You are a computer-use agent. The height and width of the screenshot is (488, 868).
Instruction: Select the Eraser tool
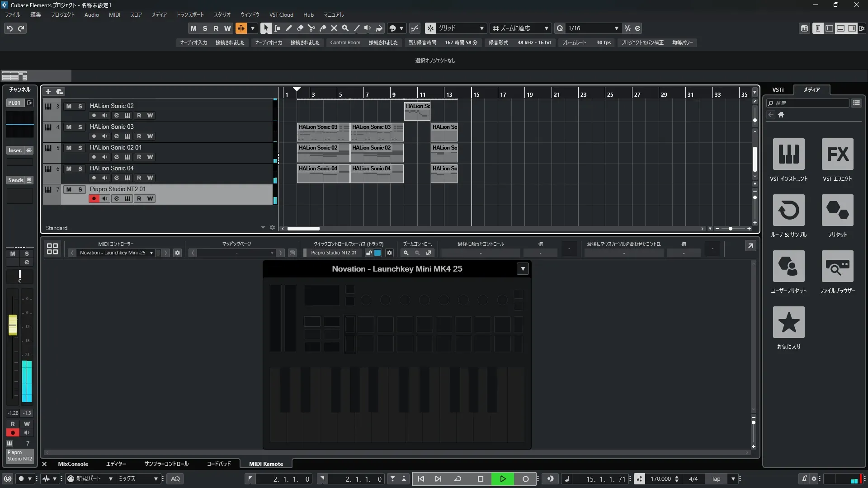(300, 28)
